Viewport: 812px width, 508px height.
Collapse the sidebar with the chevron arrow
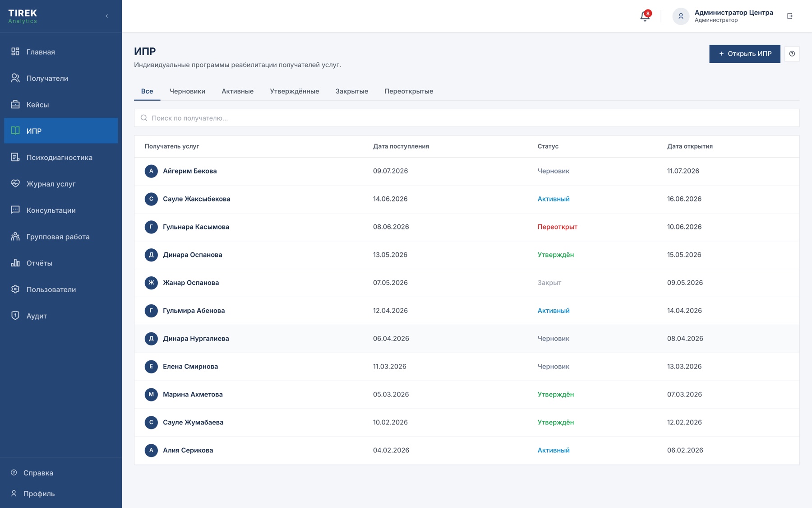pos(107,16)
